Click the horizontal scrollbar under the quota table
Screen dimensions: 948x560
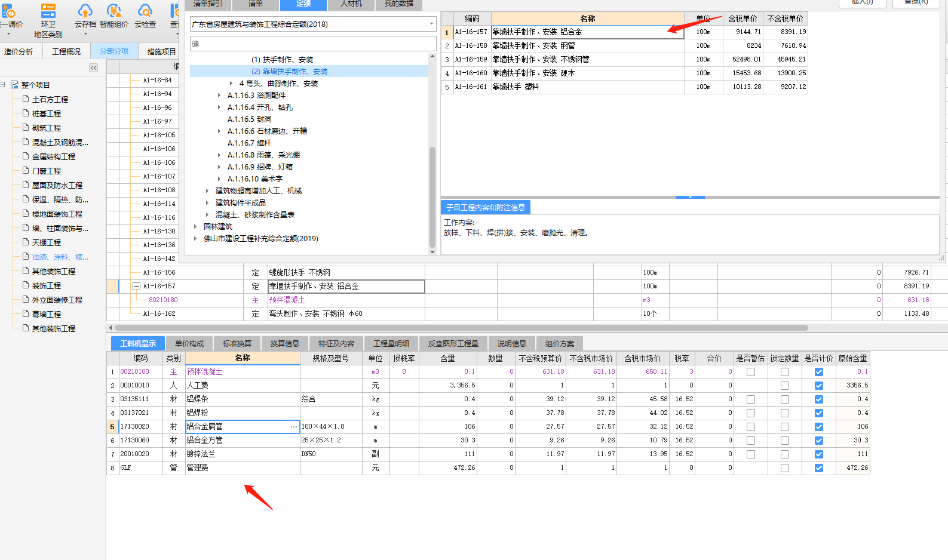pos(461,328)
